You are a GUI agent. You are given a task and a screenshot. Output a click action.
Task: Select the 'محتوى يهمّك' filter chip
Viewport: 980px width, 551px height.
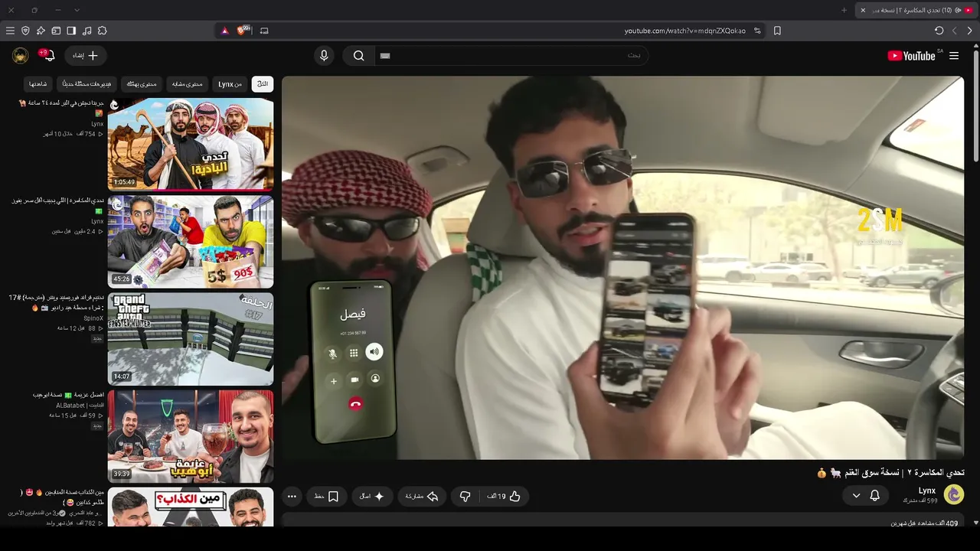coord(142,84)
